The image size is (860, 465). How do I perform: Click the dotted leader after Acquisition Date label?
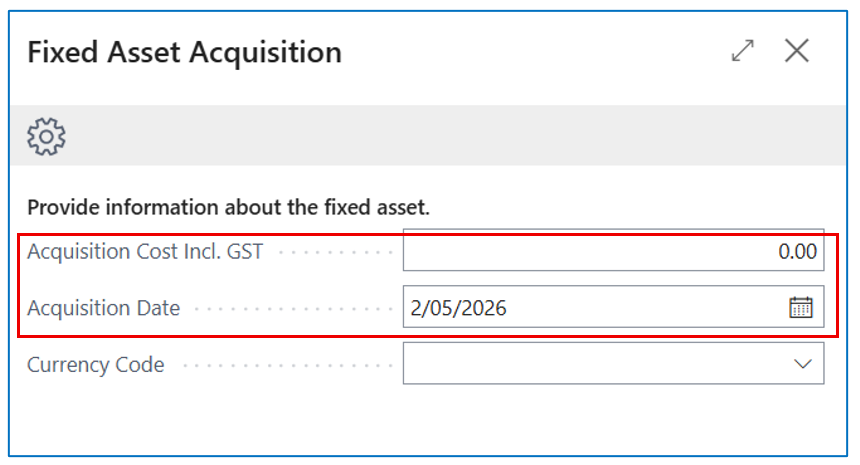290,309
